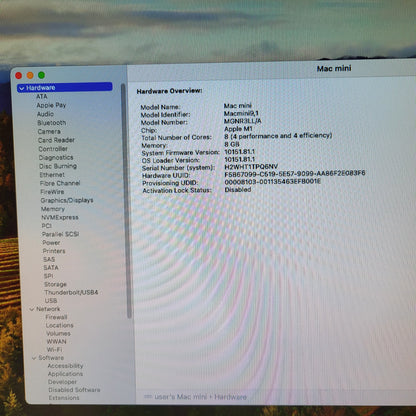The height and width of the screenshot is (416, 416).
Task: Select Parallel SCSI entry
Action: (61, 234)
